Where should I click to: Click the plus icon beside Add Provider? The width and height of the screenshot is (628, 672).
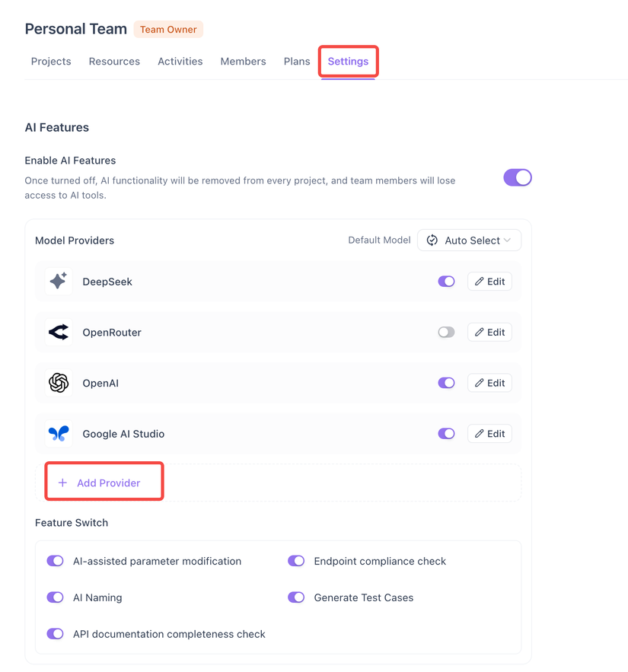tap(62, 483)
